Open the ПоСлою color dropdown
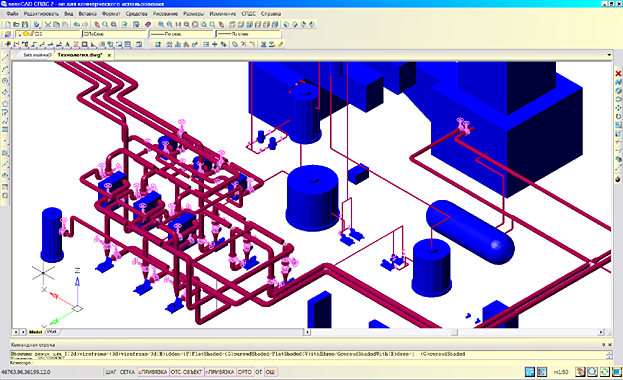Screen dimensions: 623x380 [114, 34]
